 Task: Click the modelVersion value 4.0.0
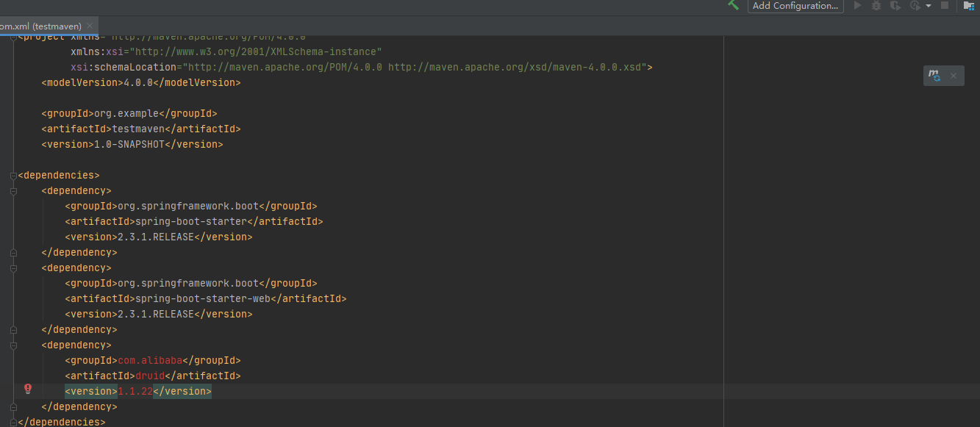pos(137,82)
